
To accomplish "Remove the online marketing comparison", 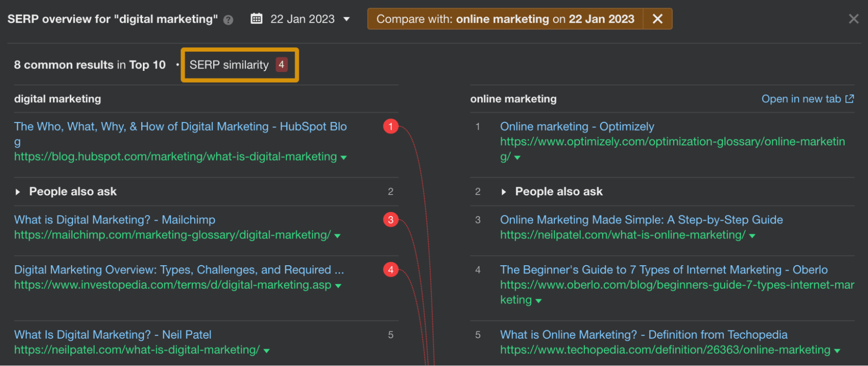I will [657, 19].
